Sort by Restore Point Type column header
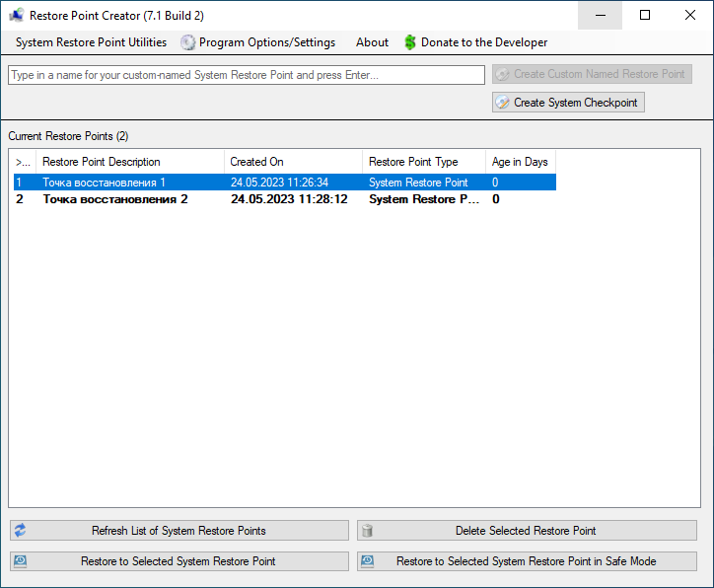714x588 pixels. point(424,162)
